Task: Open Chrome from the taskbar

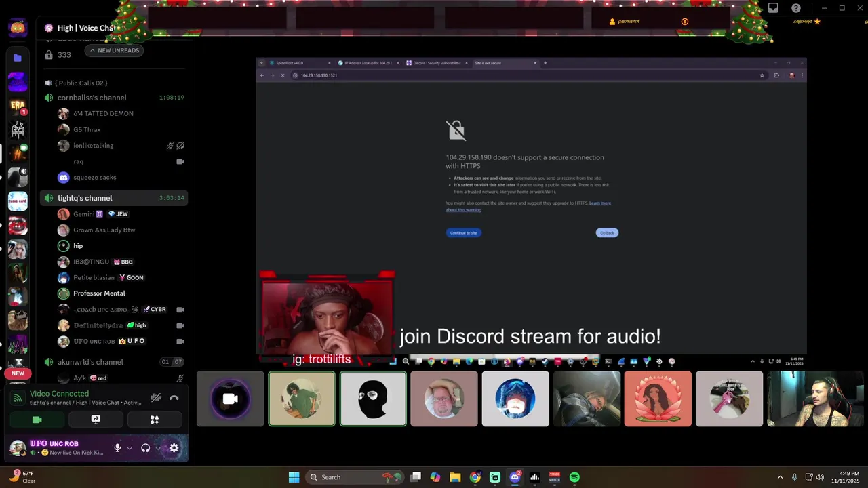Action: click(x=475, y=477)
